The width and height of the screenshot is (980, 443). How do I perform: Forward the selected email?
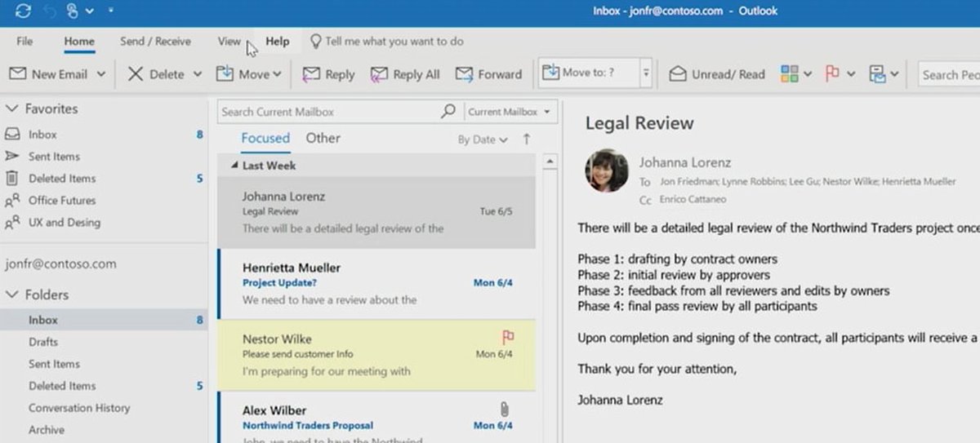pos(488,74)
